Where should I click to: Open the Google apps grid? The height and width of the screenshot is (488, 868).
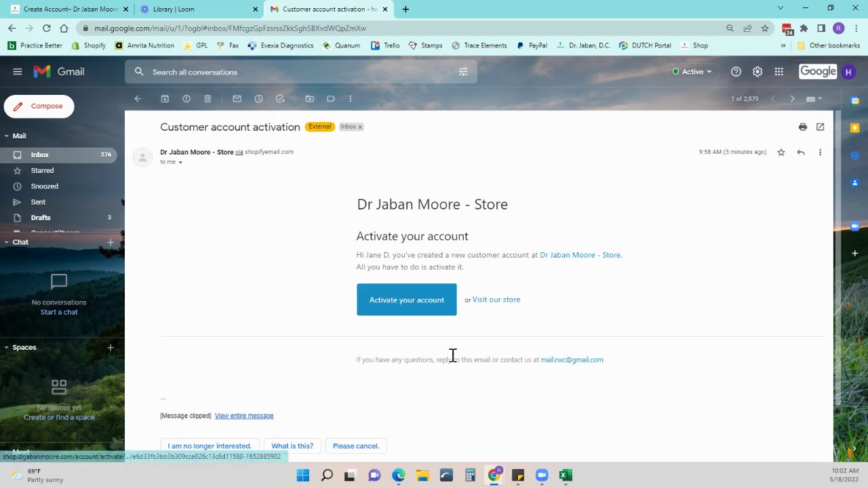tap(779, 72)
